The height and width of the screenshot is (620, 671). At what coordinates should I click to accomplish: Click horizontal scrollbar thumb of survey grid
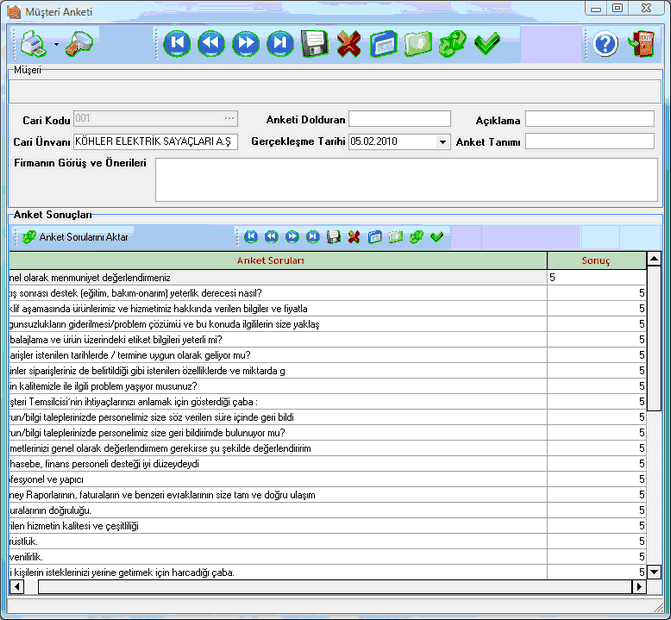[x=335, y=587]
